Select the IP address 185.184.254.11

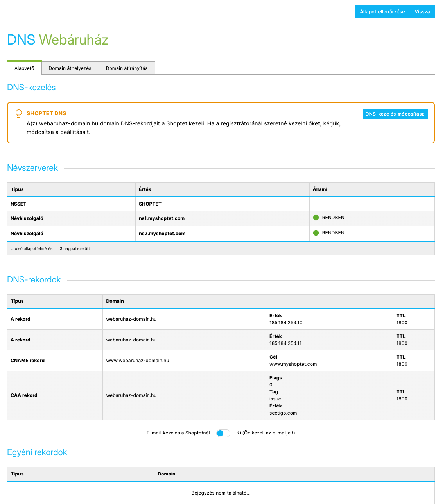[285, 343]
